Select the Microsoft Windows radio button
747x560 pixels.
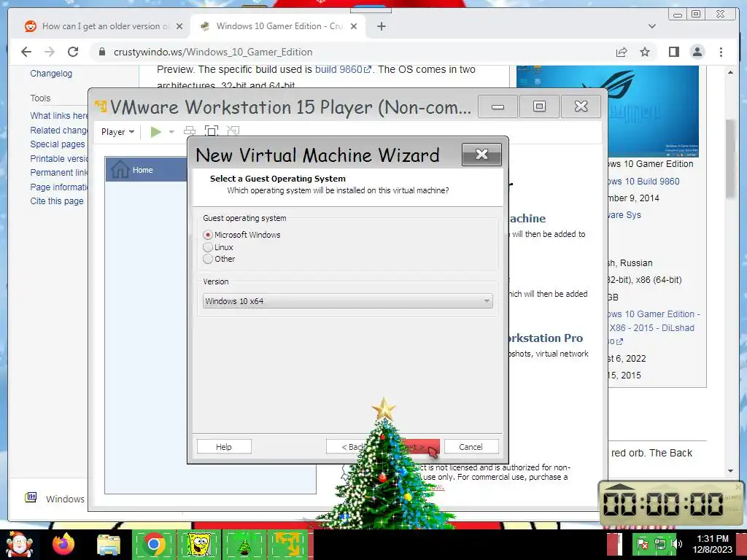point(208,235)
